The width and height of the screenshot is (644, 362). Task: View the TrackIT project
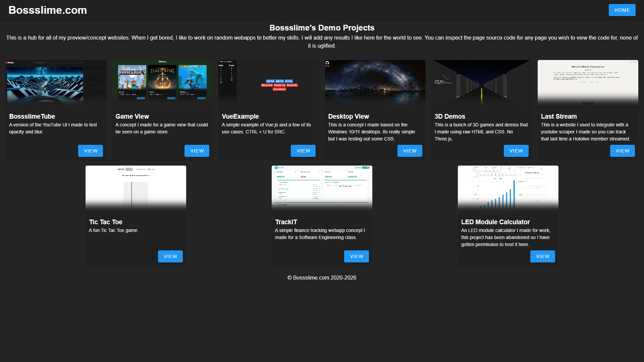coord(356,256)
